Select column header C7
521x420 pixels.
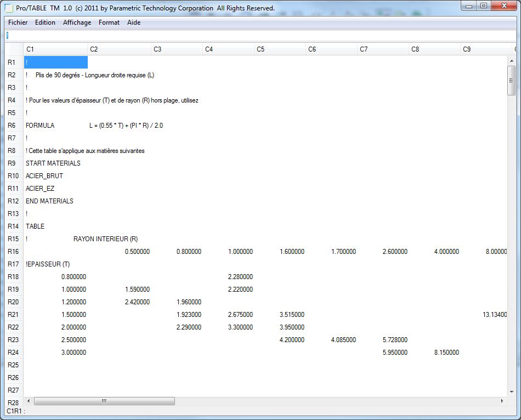pyautogui.click(x=383, y=49)
